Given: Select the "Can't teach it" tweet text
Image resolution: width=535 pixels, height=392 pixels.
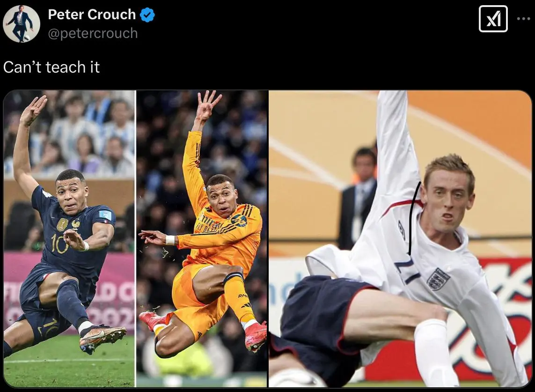Looking at the screenshot, I should click(51, 67).
